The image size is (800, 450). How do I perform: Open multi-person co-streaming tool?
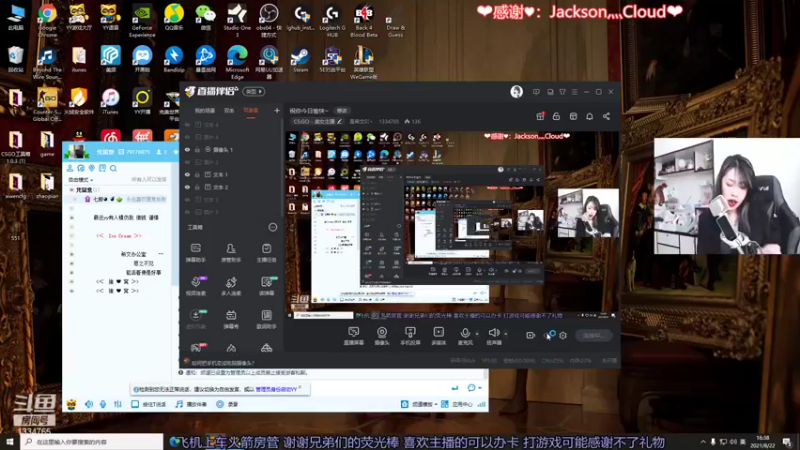(231, 286)
